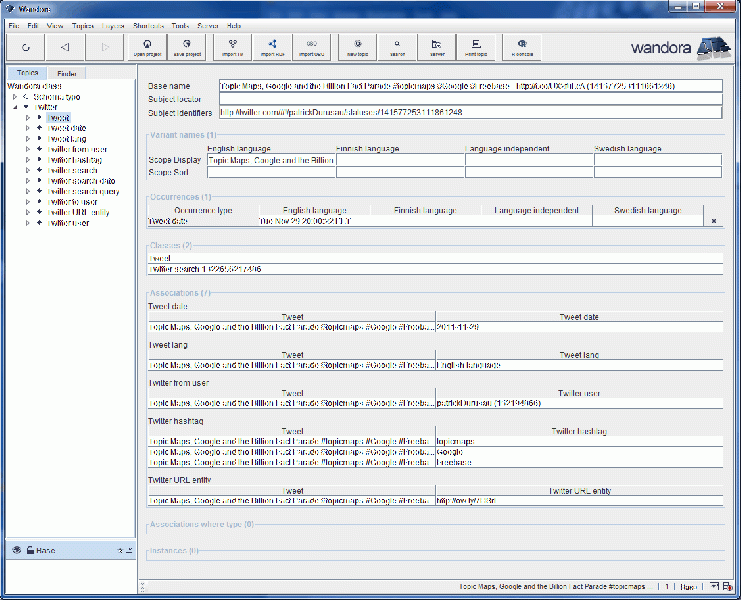
Task: Click the rightmost icon on Base layer row
Action: (x=129, y=550)
